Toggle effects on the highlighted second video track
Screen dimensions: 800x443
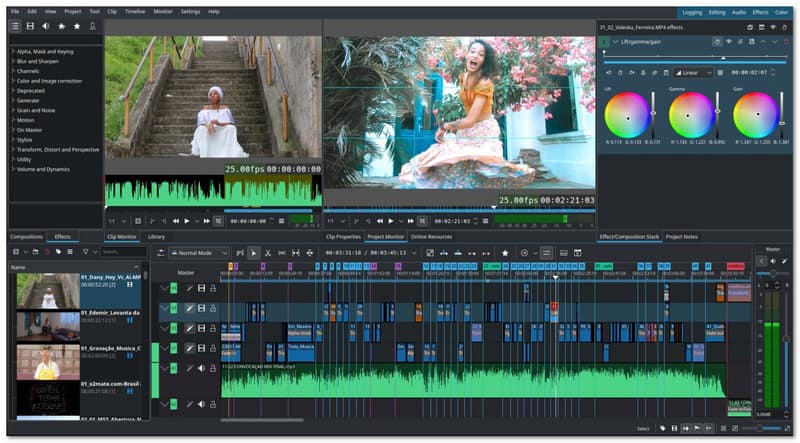pyautogui.click(x=189, y=308)
